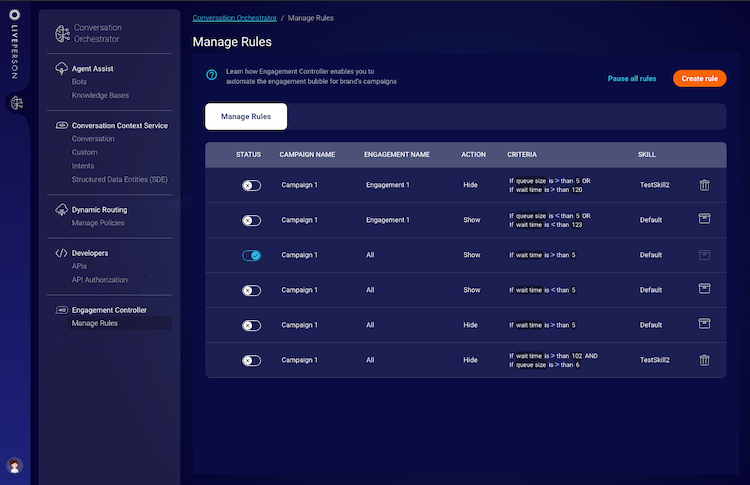Click the CAMPAIGN NAME column header
750x485 pixels.
pos(307,154)
